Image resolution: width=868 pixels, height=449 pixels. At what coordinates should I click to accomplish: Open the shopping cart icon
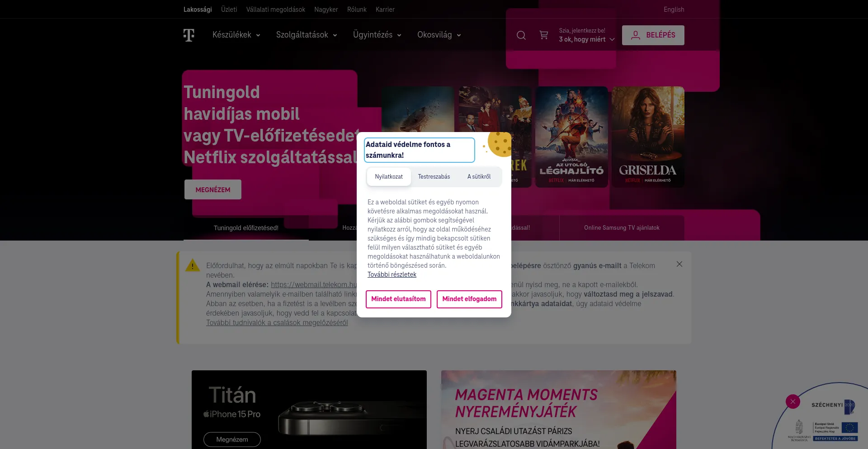tap(544, 35)
